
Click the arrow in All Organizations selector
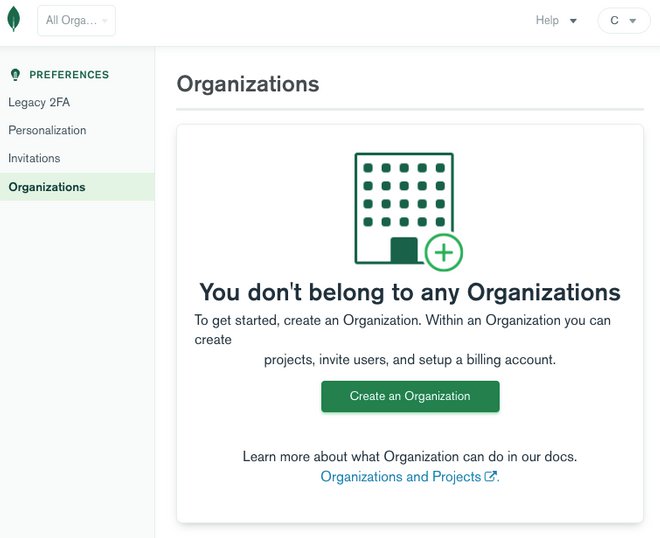pyautogui.click(x=104, y=21)
